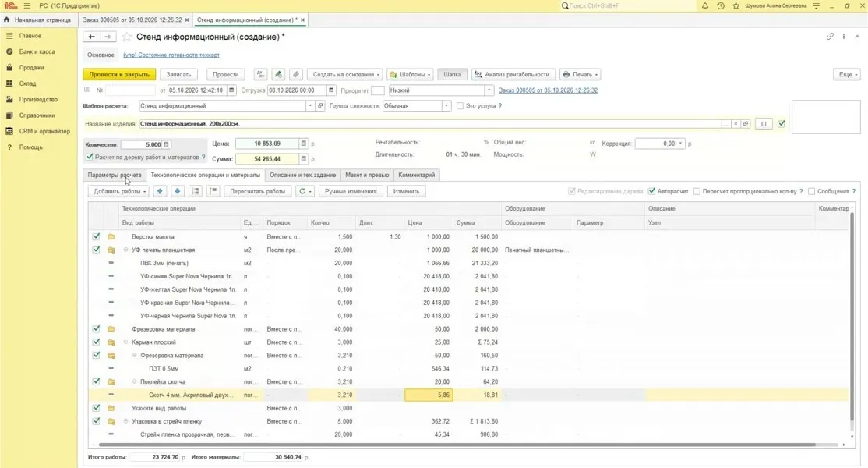Disable the Авторасчет checkbox
Screen dimensions: 868x468
pos(652,191)
